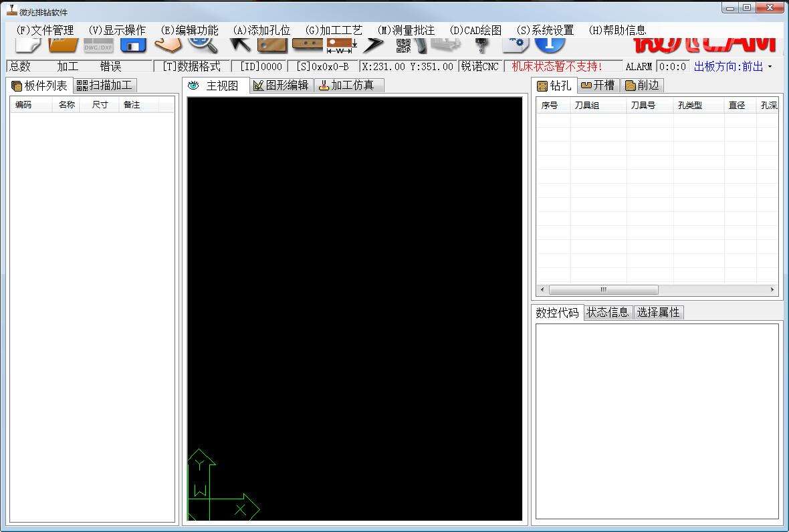
Task: Select the hand pan tool
Action: [x=168, y=45]
